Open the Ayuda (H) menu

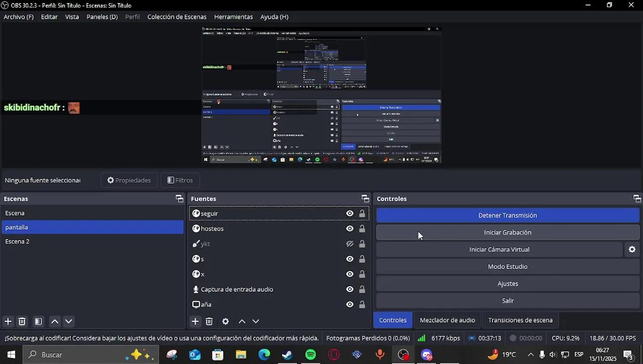coord(274,17)
